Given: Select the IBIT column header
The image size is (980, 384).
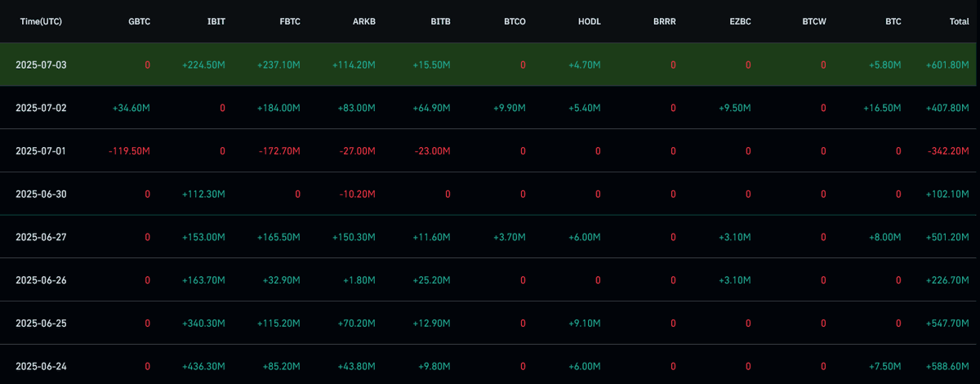Looking at the screenshot, I should [x=216, y=21].
